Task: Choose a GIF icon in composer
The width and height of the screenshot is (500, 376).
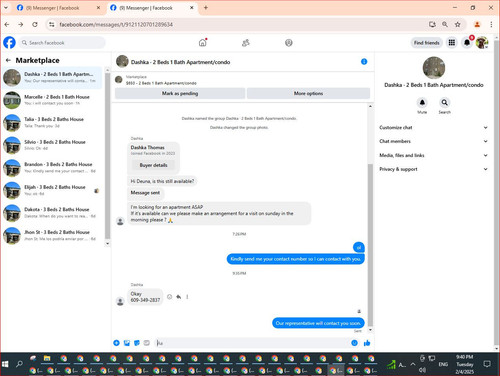Action: pos(147,343)
